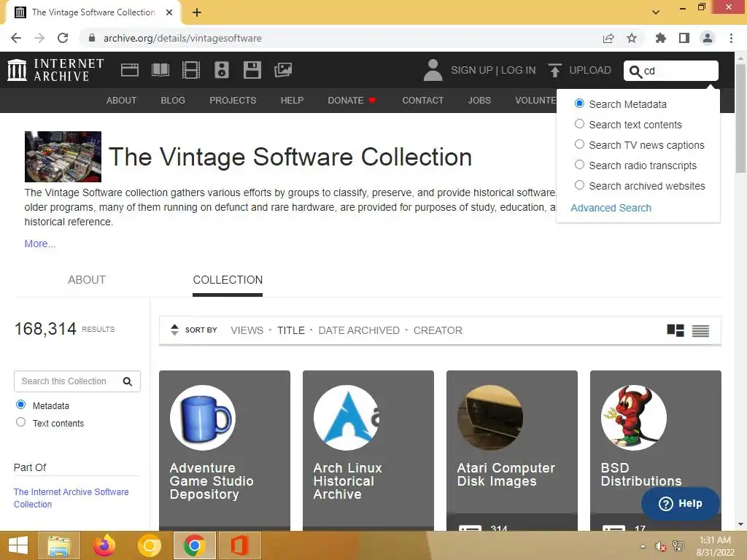Screen dimensions: 747x560
Task: Click the UPLOAD link text
Action: pos(590,71)
